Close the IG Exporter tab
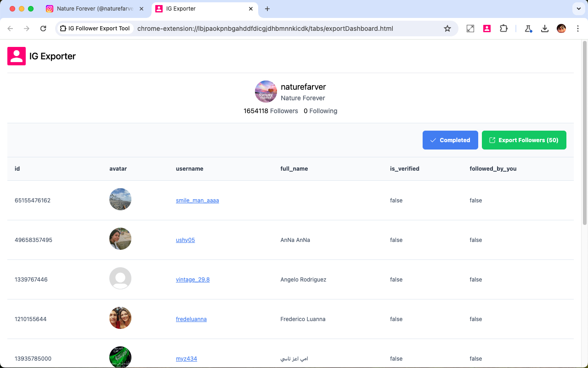Viewport: 588px width, 368px height. (x=251, y=9)
